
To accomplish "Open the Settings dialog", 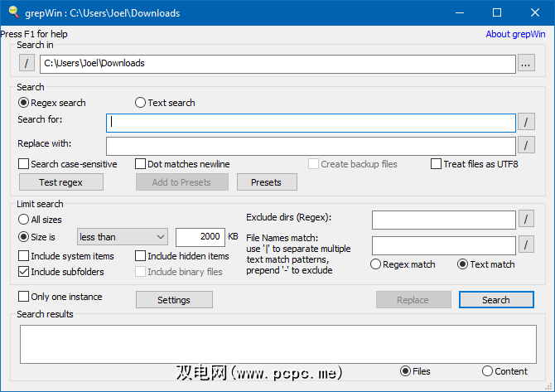I will (174, 300).
